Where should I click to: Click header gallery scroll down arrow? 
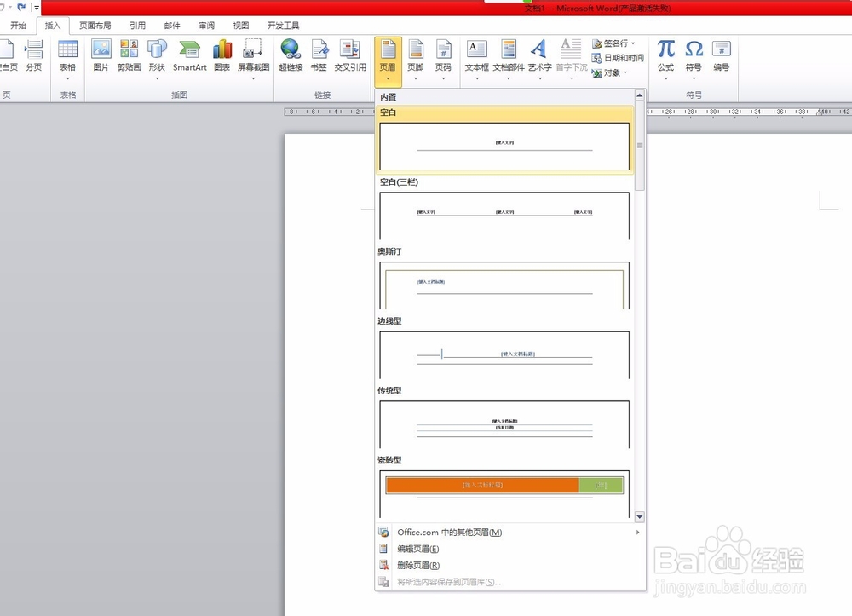click(640, 516)
